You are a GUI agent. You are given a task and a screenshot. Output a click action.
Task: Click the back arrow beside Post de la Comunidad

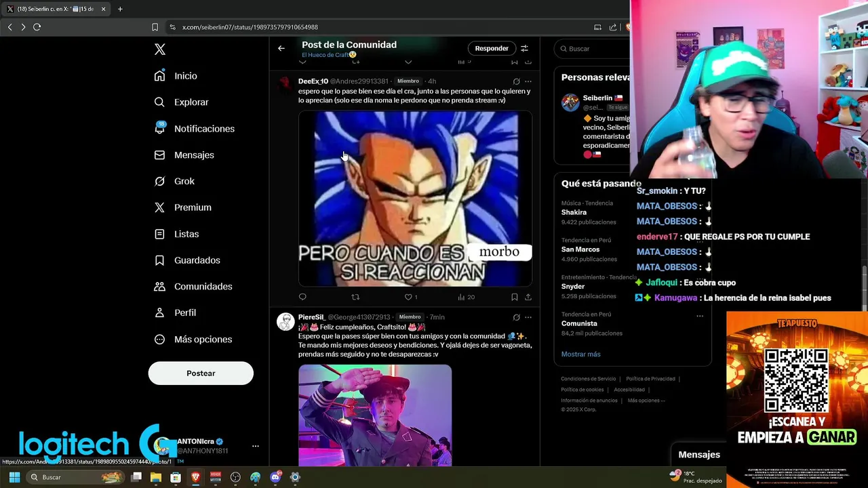tap(281, 48)
